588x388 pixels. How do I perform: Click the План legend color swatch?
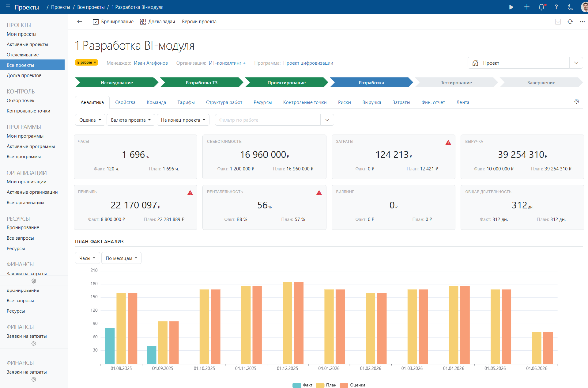tap(320, 385)
